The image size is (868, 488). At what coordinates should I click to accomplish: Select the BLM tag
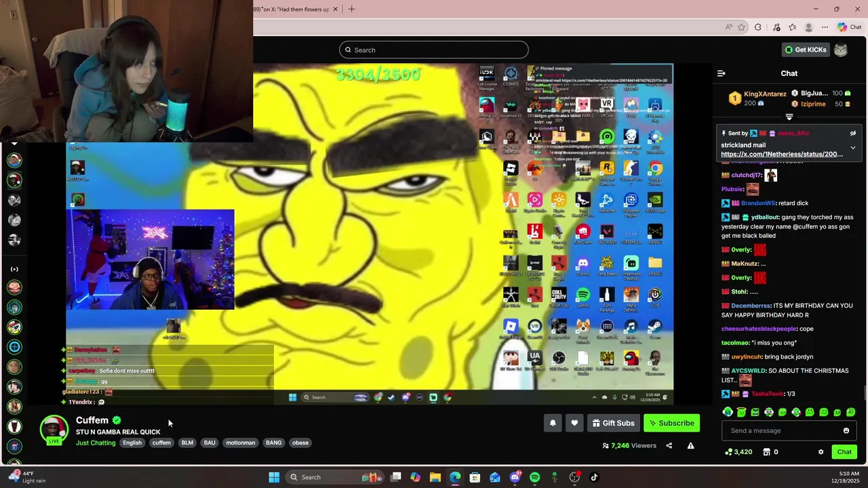(187, 443)
